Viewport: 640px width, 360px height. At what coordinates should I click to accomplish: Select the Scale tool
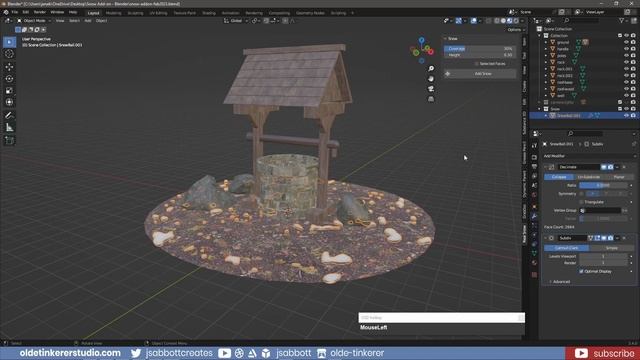point(9,90)
